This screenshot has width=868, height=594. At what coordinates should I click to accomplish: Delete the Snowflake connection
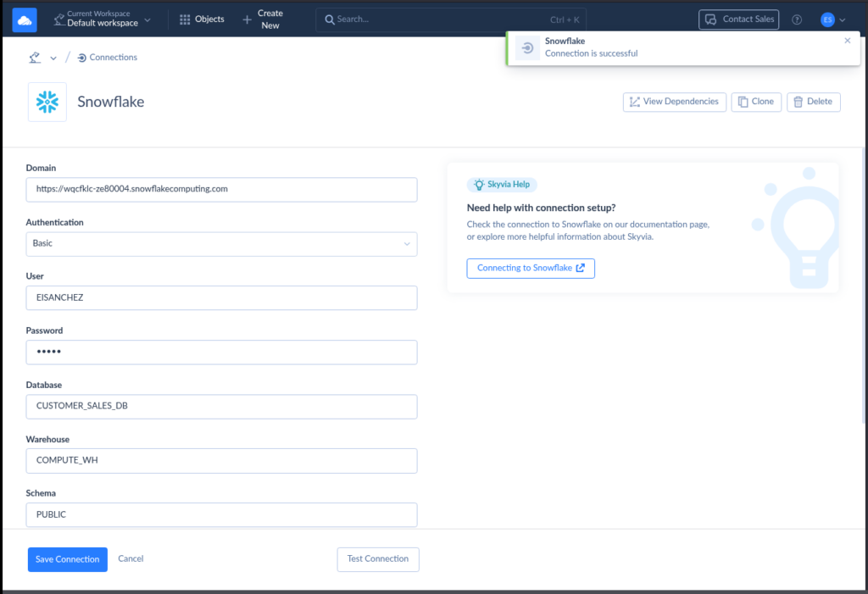(x=813, y=102)
